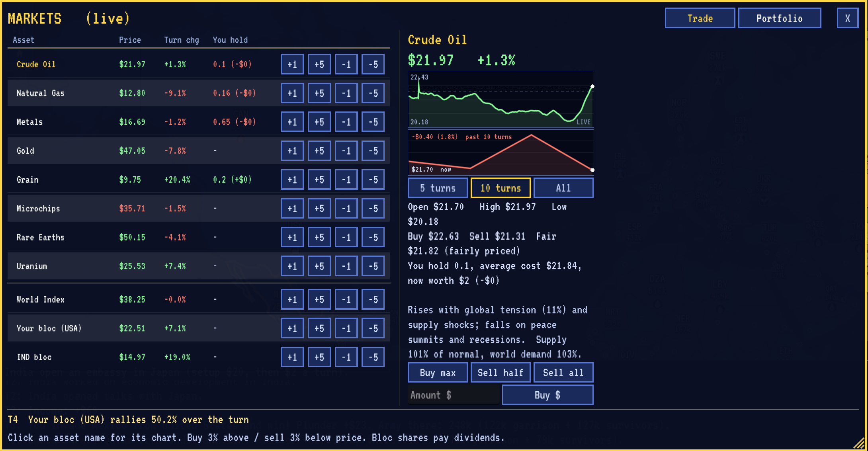The height and width of the screenshot is (451, 868).
Task: Open the Microchips asset chart
Action: 38,209
